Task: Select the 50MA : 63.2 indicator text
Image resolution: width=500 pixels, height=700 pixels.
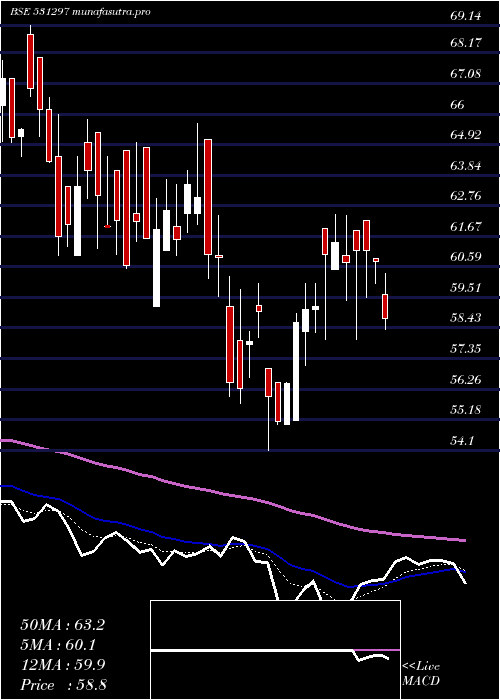Action: click(x=62, y=625)
